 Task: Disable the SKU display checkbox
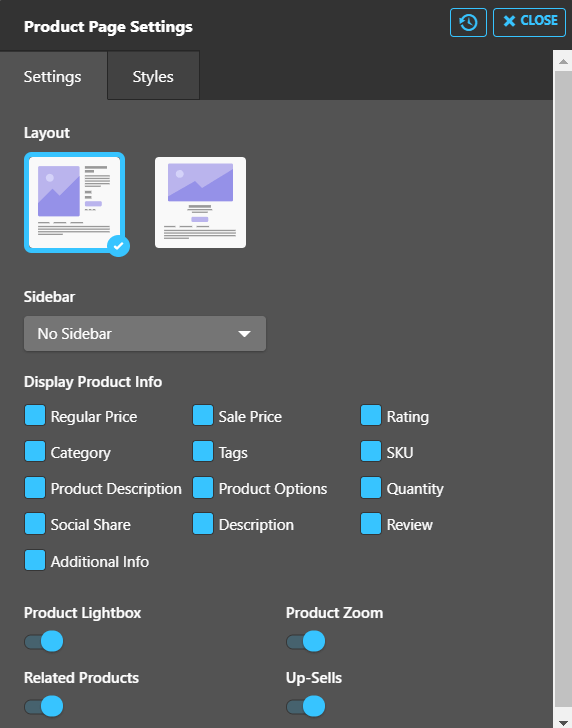coord(371,451)
